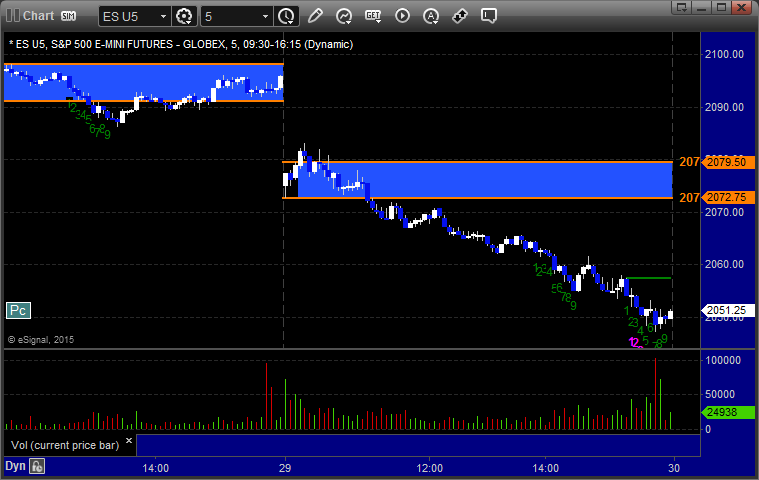This screenshot has width=759, height=480.
Task: Click the 2079.50 orange price label
Action: pyautogui.click(x=728, y=162)
